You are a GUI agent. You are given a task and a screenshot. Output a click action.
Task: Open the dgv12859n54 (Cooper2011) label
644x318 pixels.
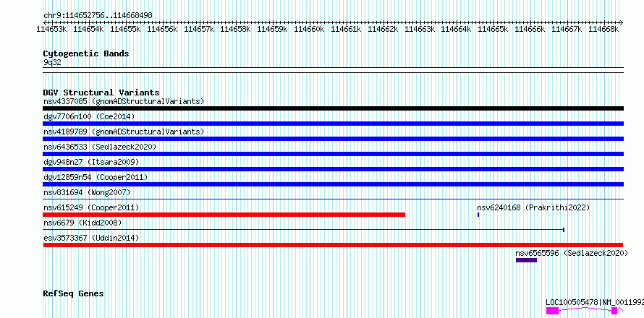click(96, 177)
